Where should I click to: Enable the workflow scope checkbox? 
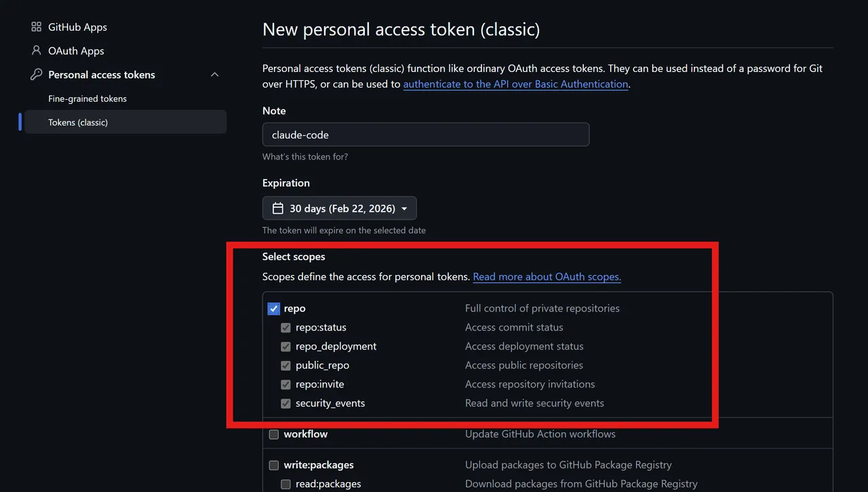coord(274,434)
